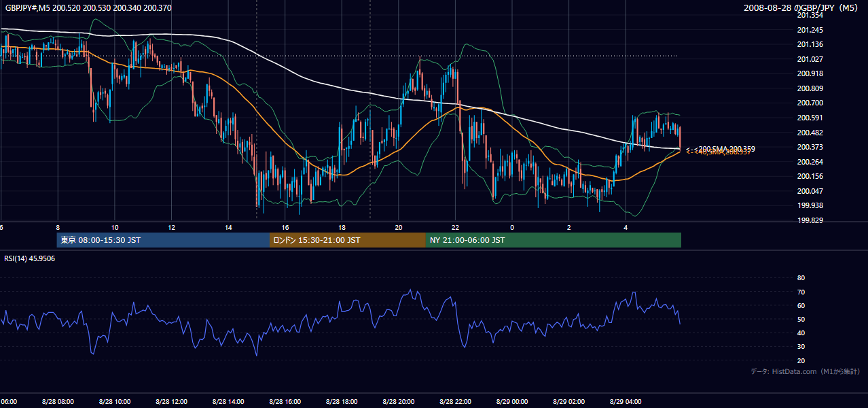Click the 40 level on RSI scale
This screenshot has height=408, width=868.
(801, 333)
